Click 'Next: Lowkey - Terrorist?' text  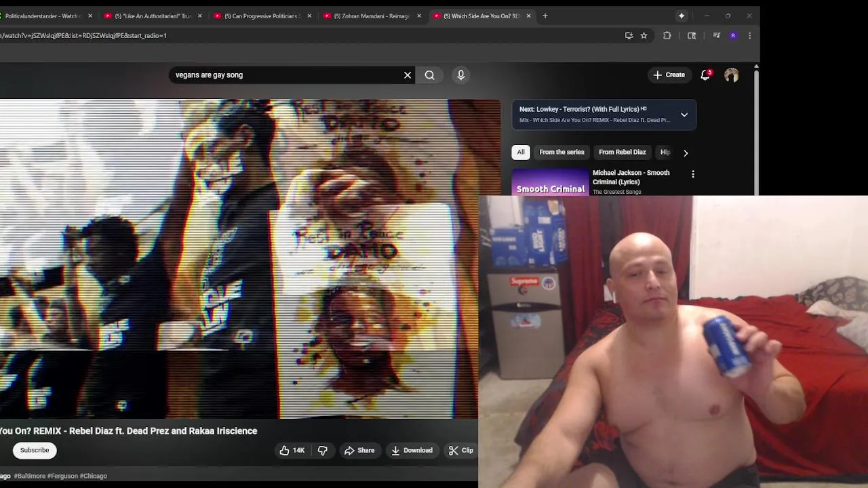click(579, 109)
